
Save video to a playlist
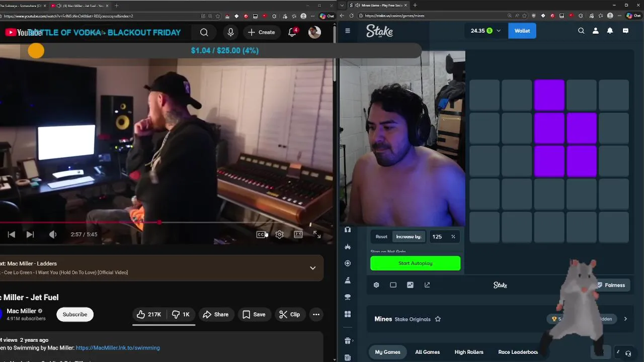tap(254, 314)
